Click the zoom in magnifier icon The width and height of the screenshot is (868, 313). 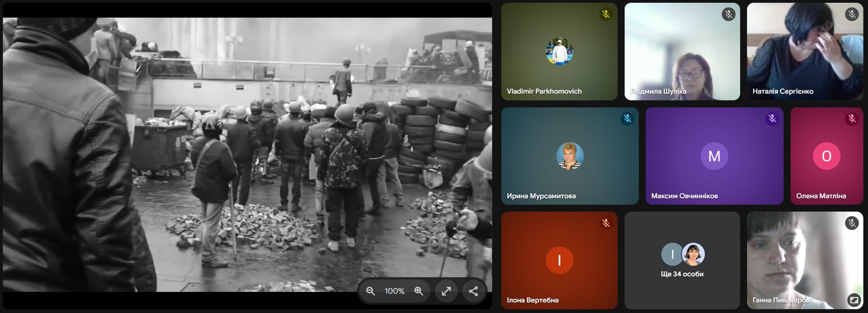tap(418, 291)
